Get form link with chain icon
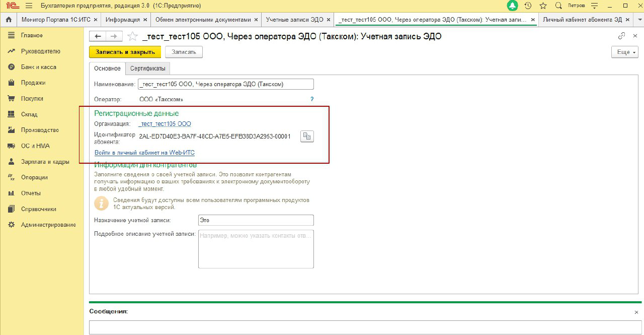 pyautogui.click(x=622, y=36)
